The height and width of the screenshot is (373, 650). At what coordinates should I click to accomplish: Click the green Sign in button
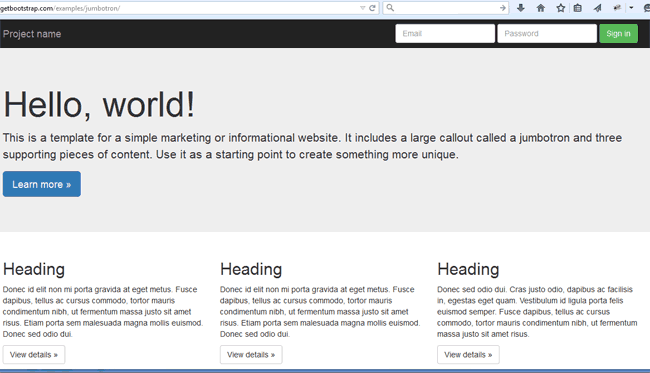click(618, 34)
